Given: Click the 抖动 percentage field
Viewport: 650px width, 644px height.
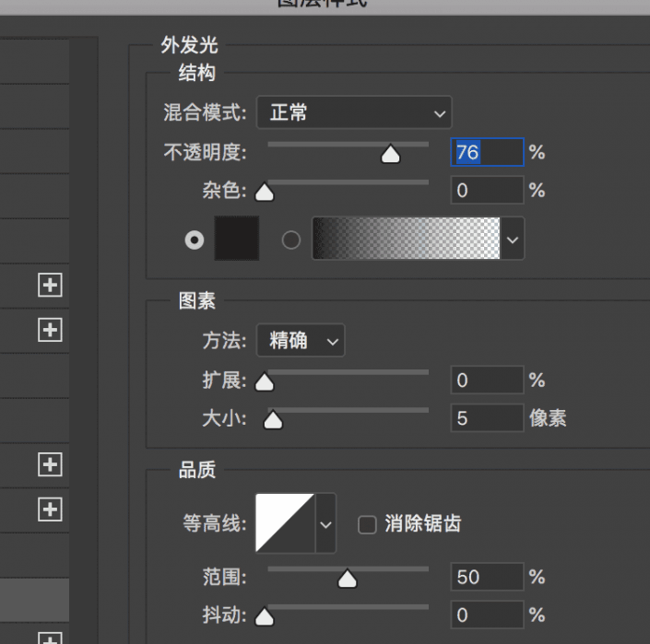Looking at the screenshot, I should 487,615.
